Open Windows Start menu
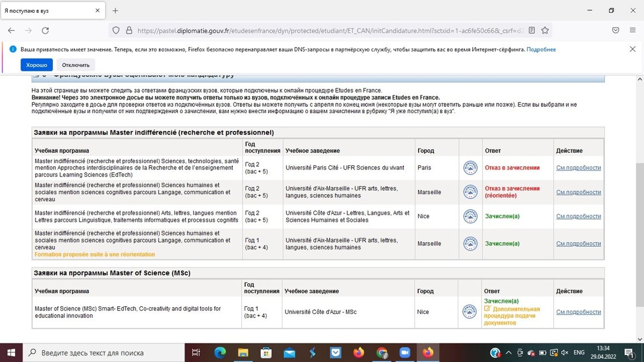The image size is (644, 362). click(11, 352)
